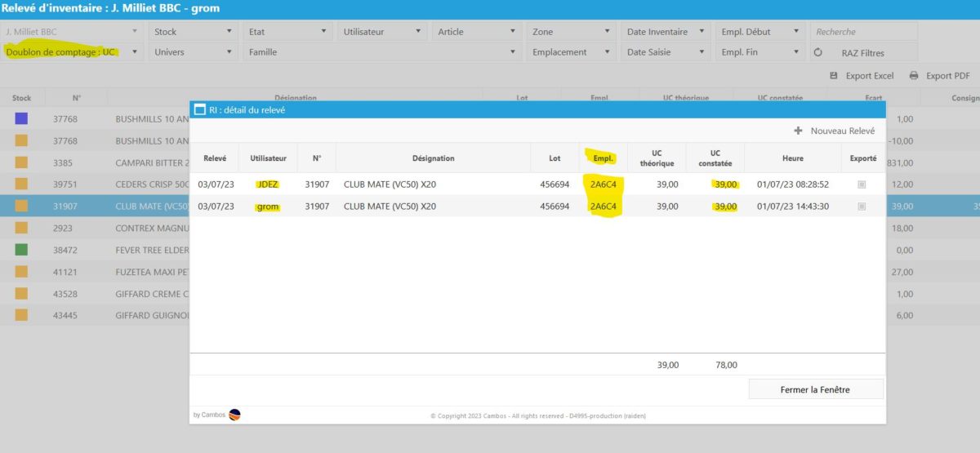This screenshot has height=453, width=980.
Task: Sort by the Utilisateur column header in dialog
Action: pyautogui.click(x=268, y=158)
